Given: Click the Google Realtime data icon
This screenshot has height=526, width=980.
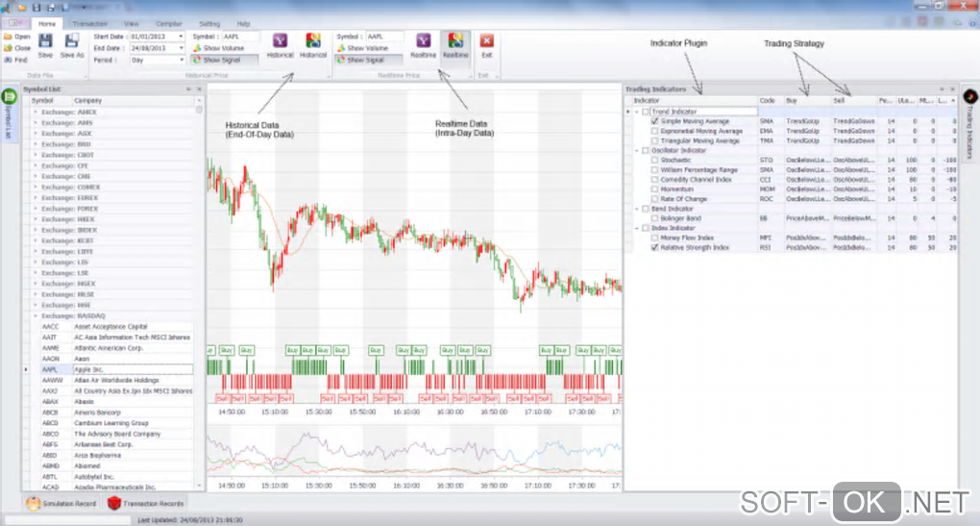Looking at the screenshot, I should click(455, 40).
